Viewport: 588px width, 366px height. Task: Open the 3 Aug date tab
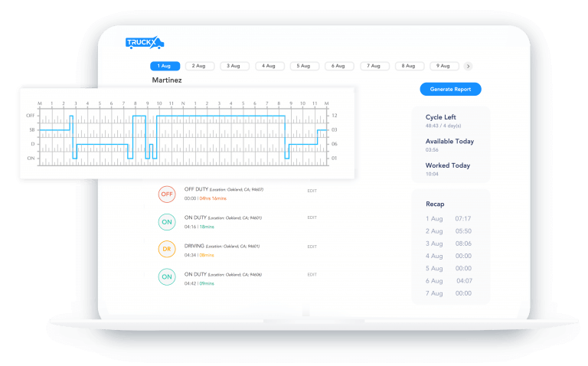coord(234,67)
